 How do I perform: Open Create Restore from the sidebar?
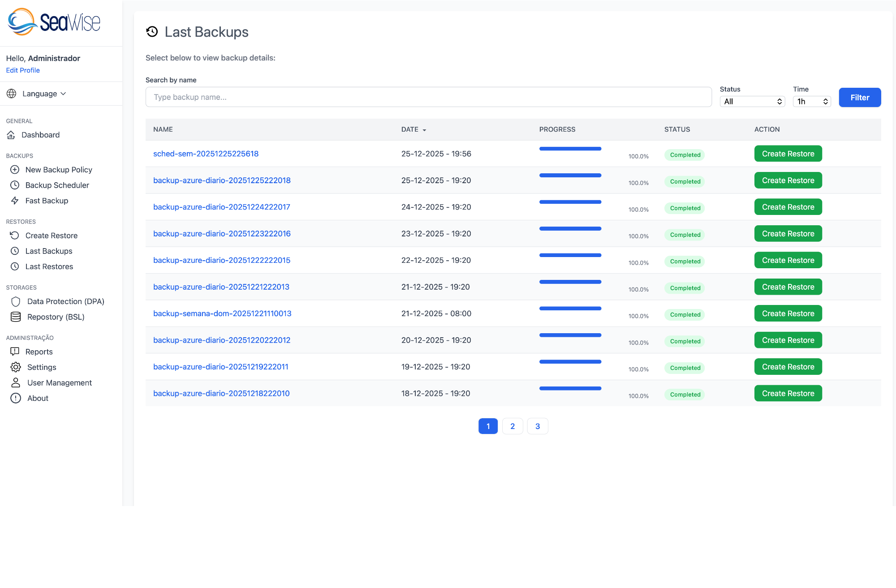52,235
